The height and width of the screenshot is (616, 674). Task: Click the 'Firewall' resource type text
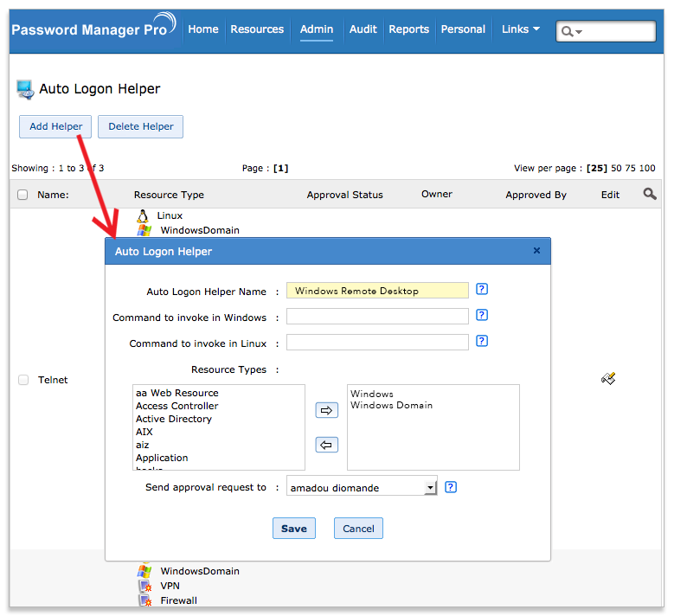179,600
